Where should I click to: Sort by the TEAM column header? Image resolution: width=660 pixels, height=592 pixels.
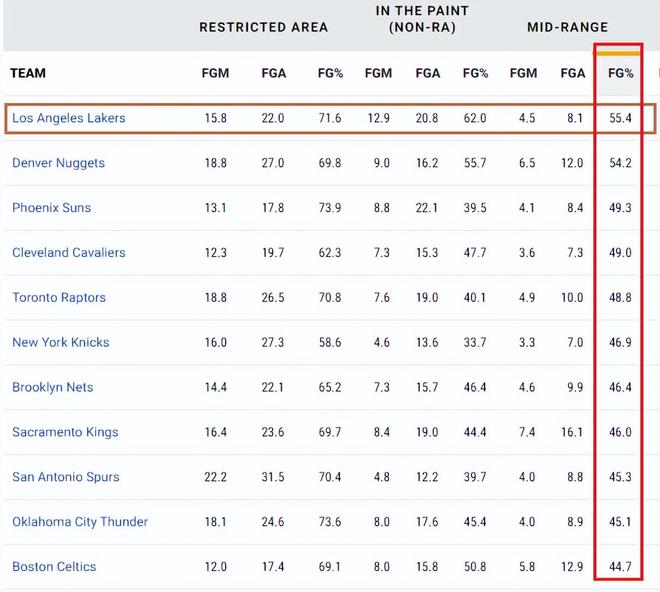(x=28, y=73)
